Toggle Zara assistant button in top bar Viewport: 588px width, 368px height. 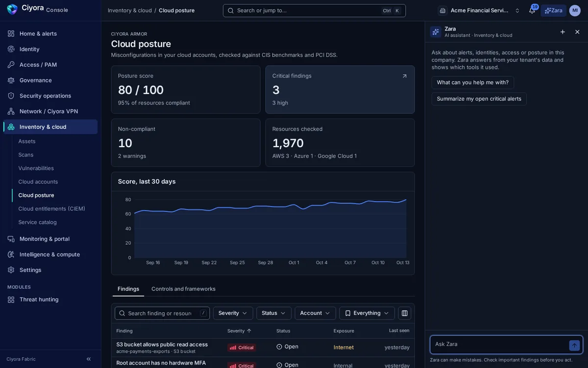pyautogui.click(x=554, y=10)
